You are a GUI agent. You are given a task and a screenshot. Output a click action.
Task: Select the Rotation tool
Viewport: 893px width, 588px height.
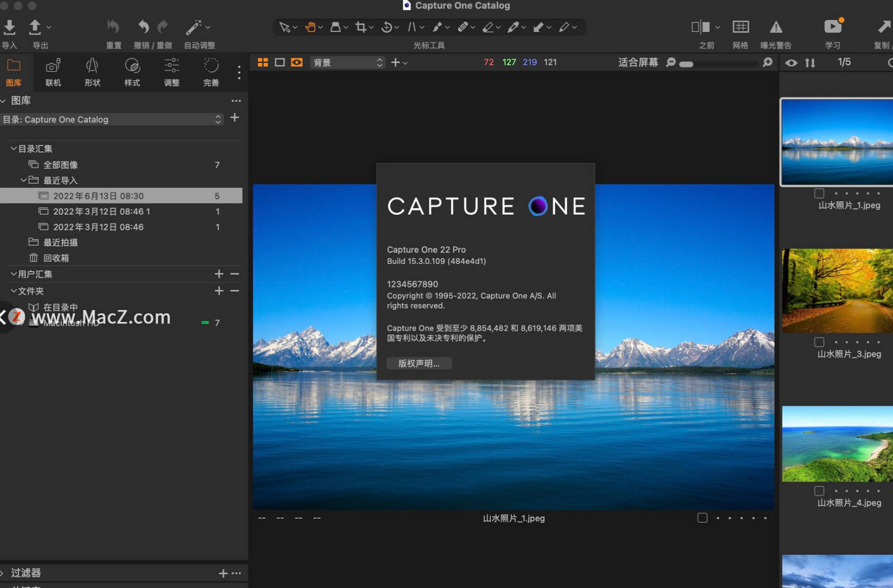387,27
